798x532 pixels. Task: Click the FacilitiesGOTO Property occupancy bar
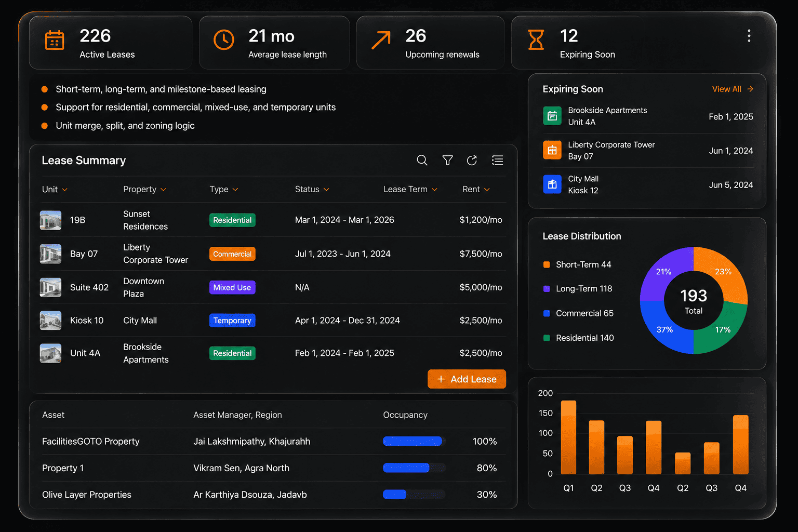tap(414, 441)
